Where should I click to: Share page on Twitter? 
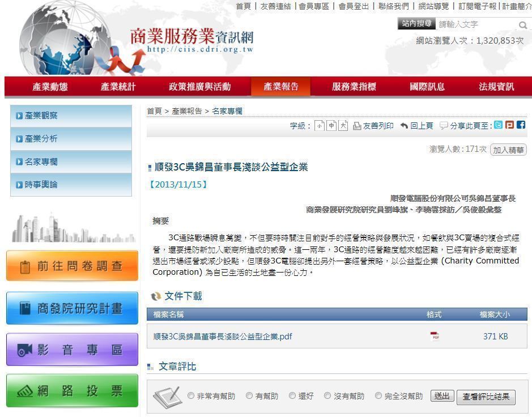pos(498,125)
